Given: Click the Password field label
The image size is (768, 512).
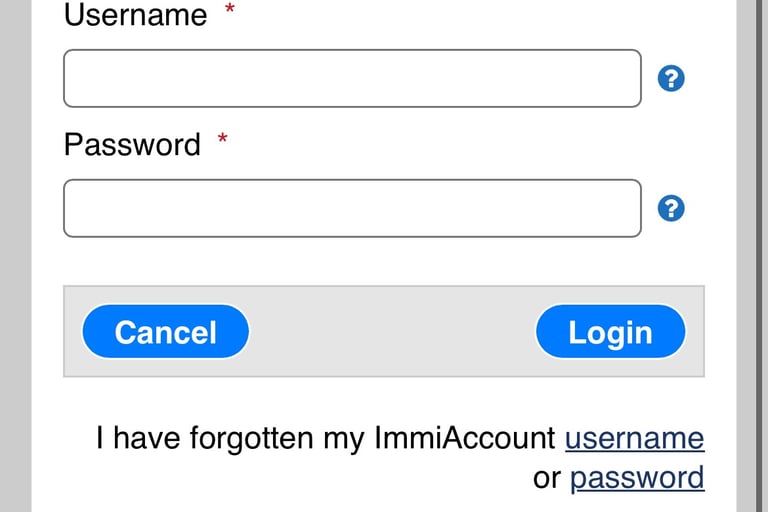Looking at the screenshot, I should [x=132, y=145].
